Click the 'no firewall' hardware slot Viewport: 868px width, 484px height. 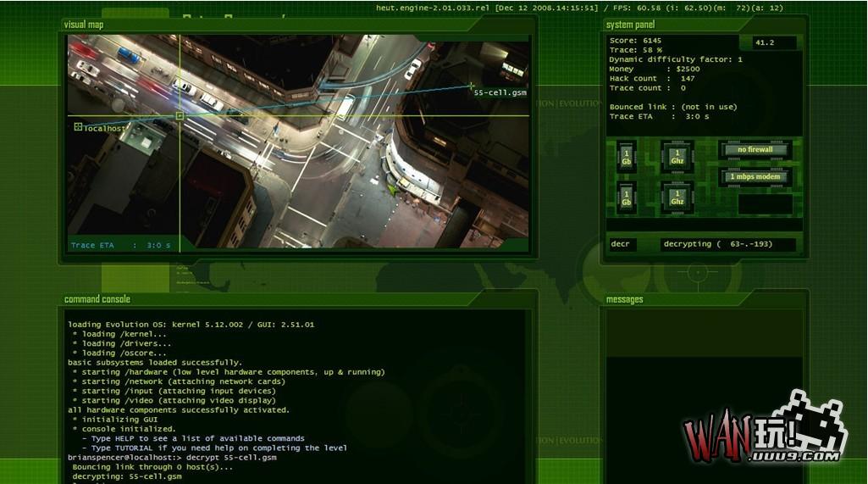(x=755, y=150)
